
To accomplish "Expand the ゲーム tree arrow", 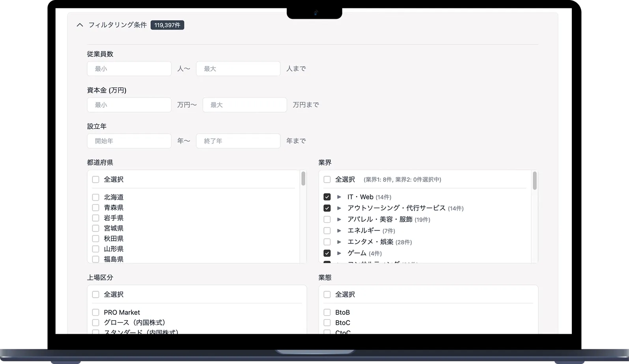I will tap(339, 253).
